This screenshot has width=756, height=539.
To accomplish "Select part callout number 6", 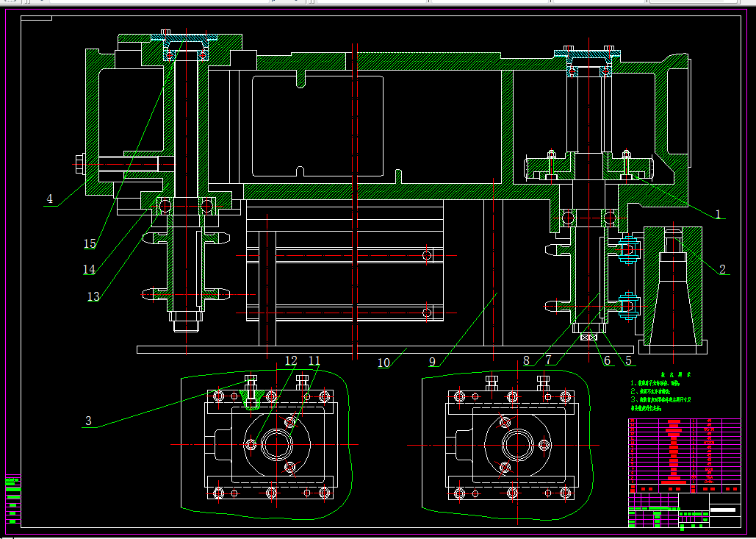I will coord(607,360).
